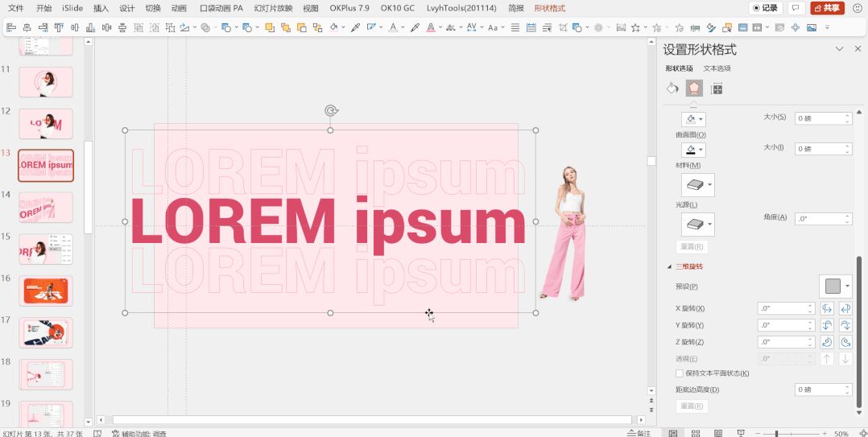The width and height of the screenshot is (868, 437).
Task: Select the Align Left icon in toolbar
Action: 11,27
